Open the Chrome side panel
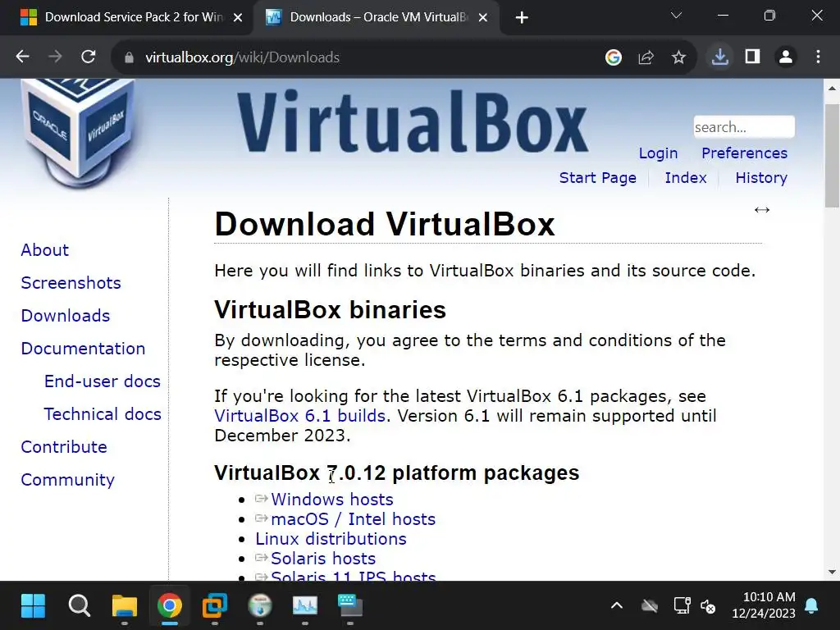The width and height of the screenshot is (840, 630). click(x=753, y=57)
